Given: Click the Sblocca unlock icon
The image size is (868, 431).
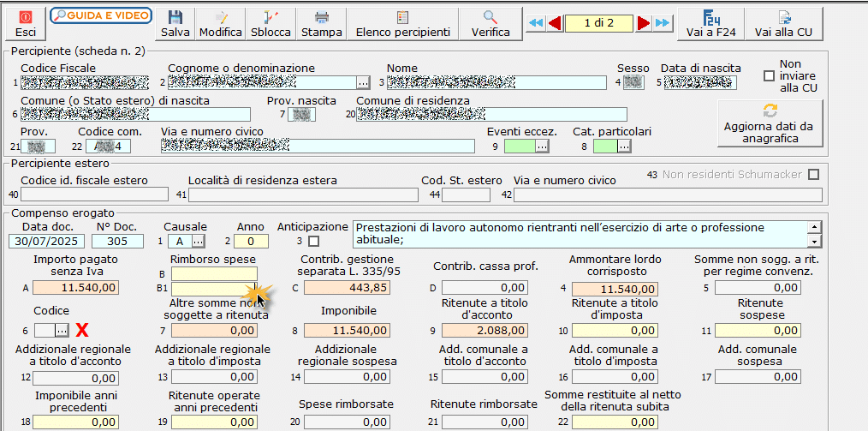Looking at the screenshot, I should [x=271, y=17].
